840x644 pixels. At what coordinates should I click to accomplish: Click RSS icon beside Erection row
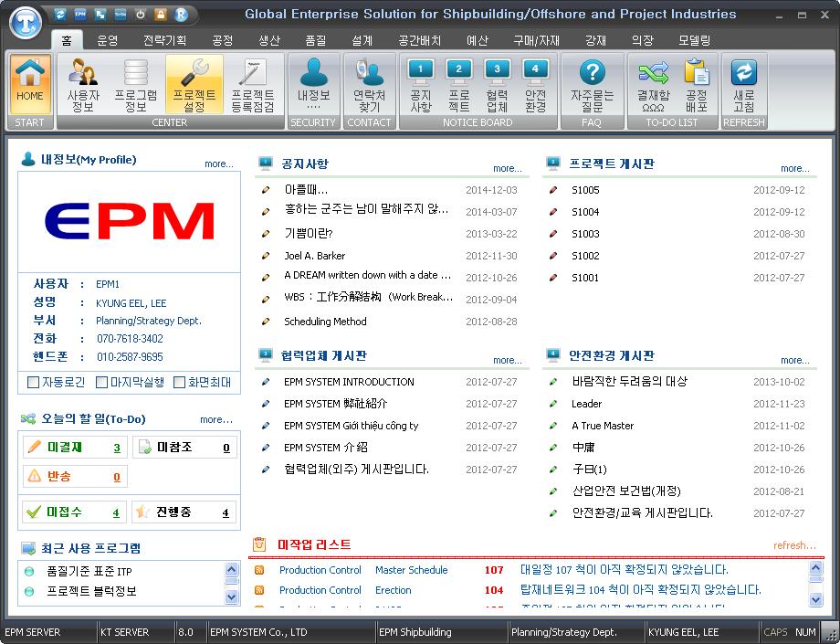259,590
